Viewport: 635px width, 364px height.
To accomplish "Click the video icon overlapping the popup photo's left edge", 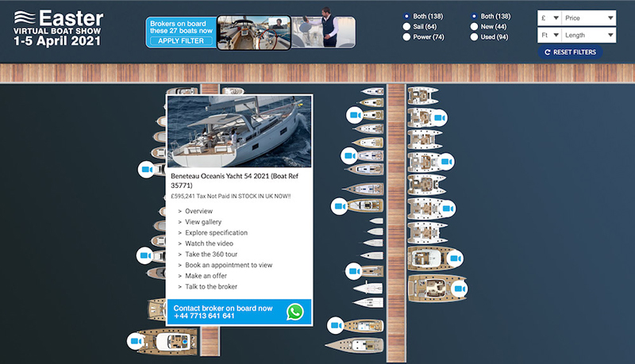I will pos(147,170).
